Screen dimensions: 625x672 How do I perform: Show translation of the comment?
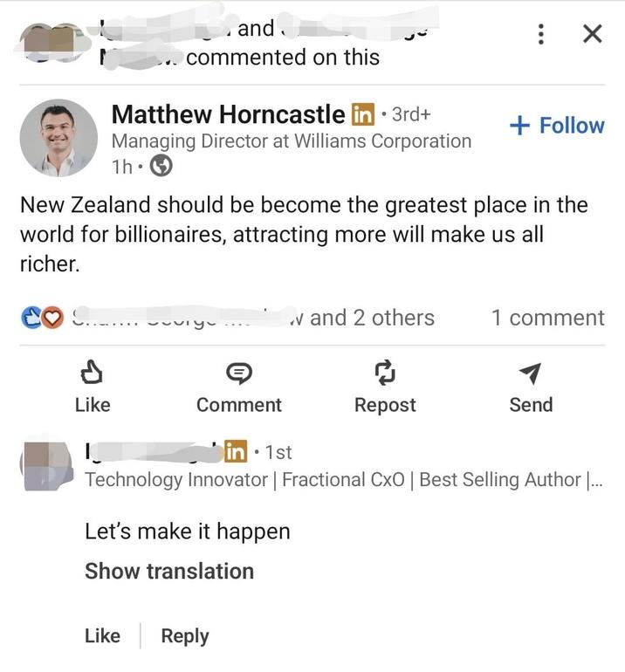[169, 572]
